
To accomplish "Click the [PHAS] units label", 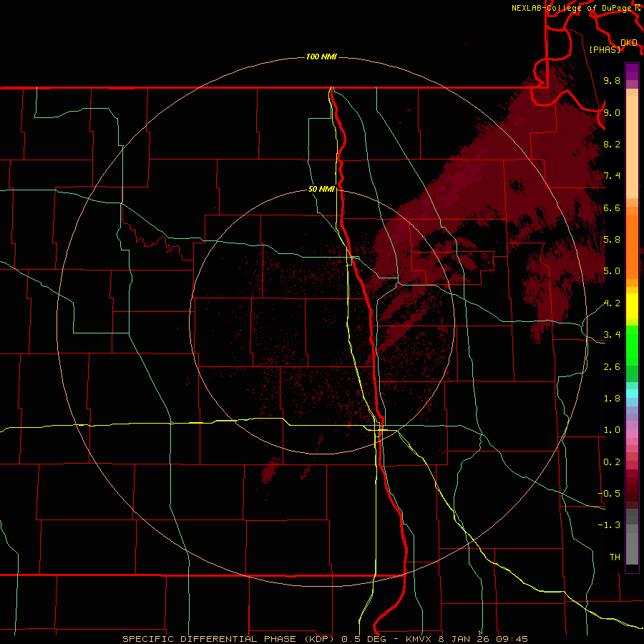I will click(x=605, y=50).
